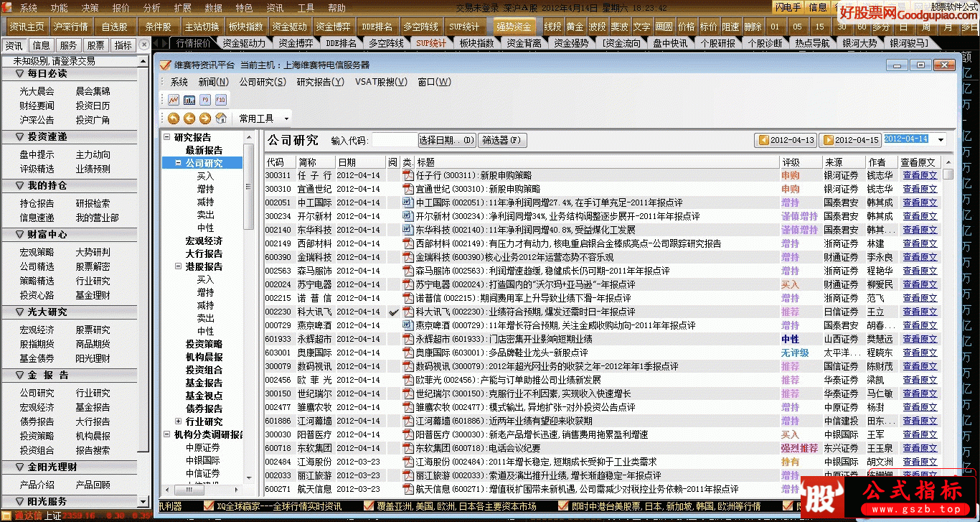Click the 闪电手 button
Screen dimensions: 980x522
click(x=788, y=7)
